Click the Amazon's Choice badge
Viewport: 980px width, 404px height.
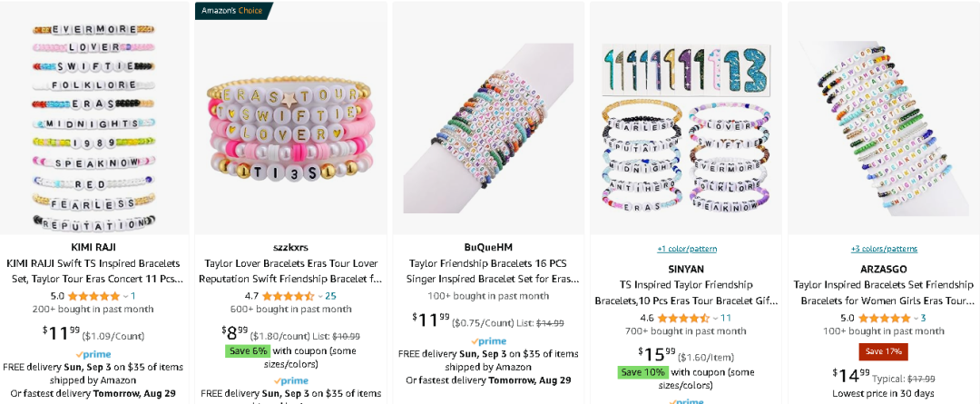click(233, 11)
